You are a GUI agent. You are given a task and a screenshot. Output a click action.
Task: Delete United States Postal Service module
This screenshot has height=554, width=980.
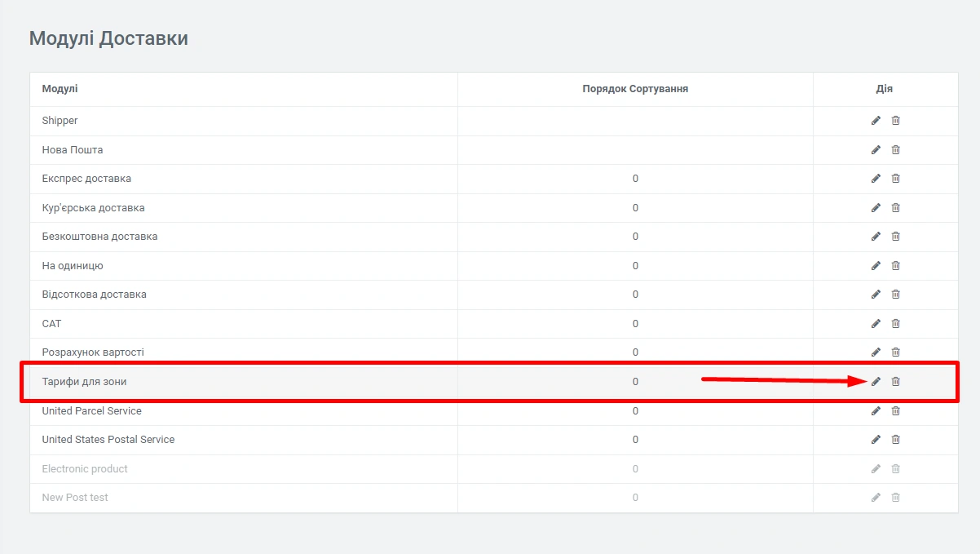click(895, 440)
